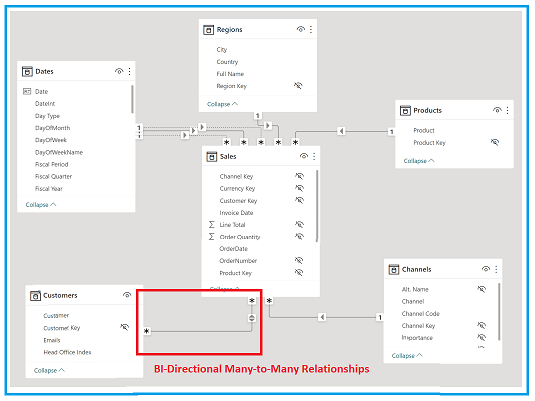Toggle visibility of the Regions table

(301, 29)
